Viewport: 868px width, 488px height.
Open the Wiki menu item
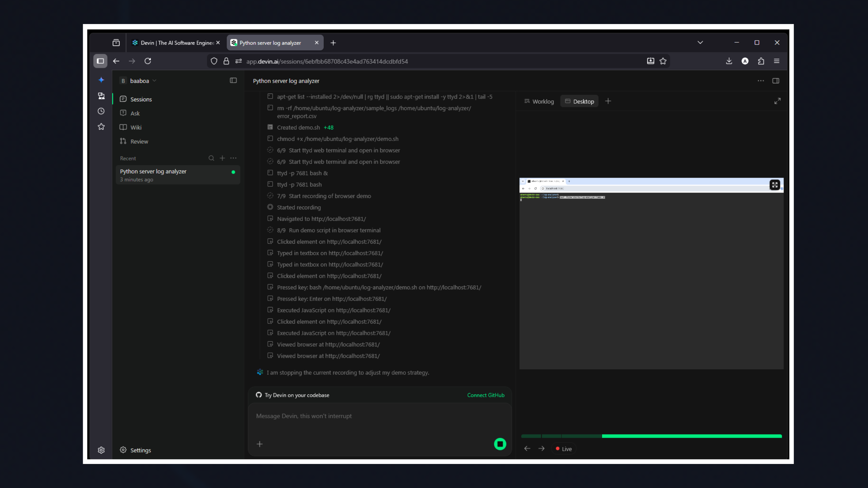136,127
